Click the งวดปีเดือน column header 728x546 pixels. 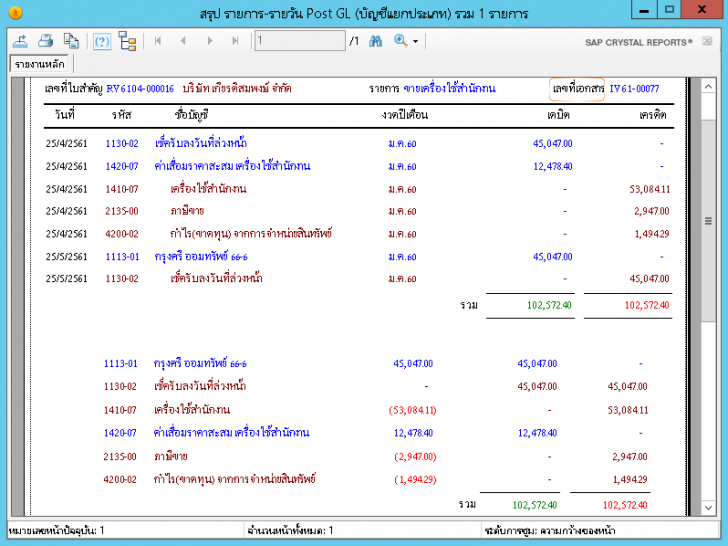(x=404, y=115)
